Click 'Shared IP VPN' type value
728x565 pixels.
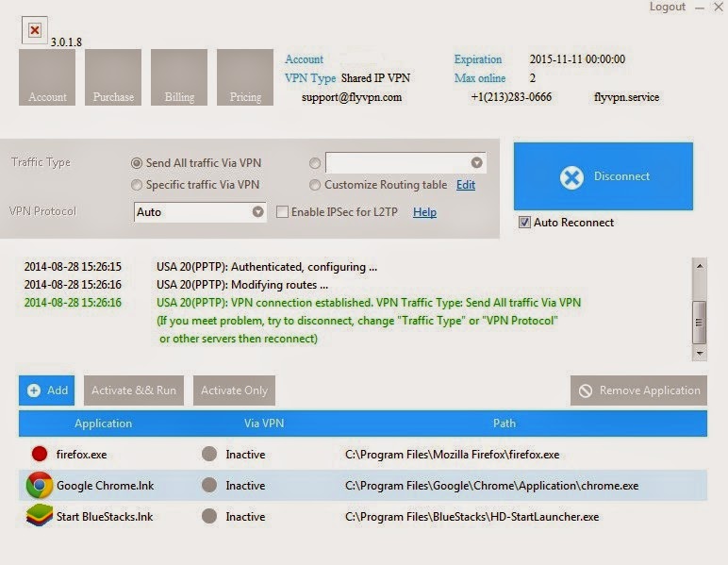point(375,78)
